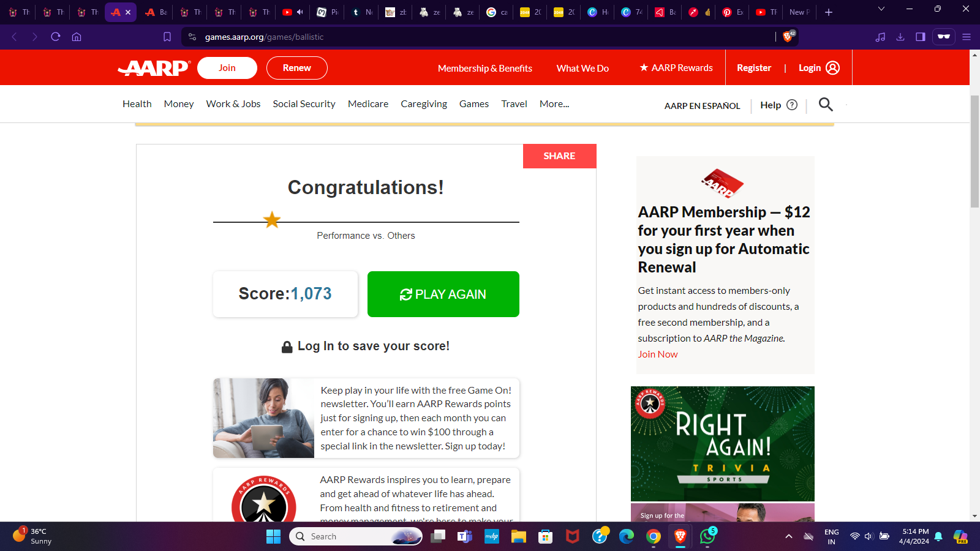980x551 pixels.
Task: Bookmark this page with the bookmark icon
Action: 167,37
